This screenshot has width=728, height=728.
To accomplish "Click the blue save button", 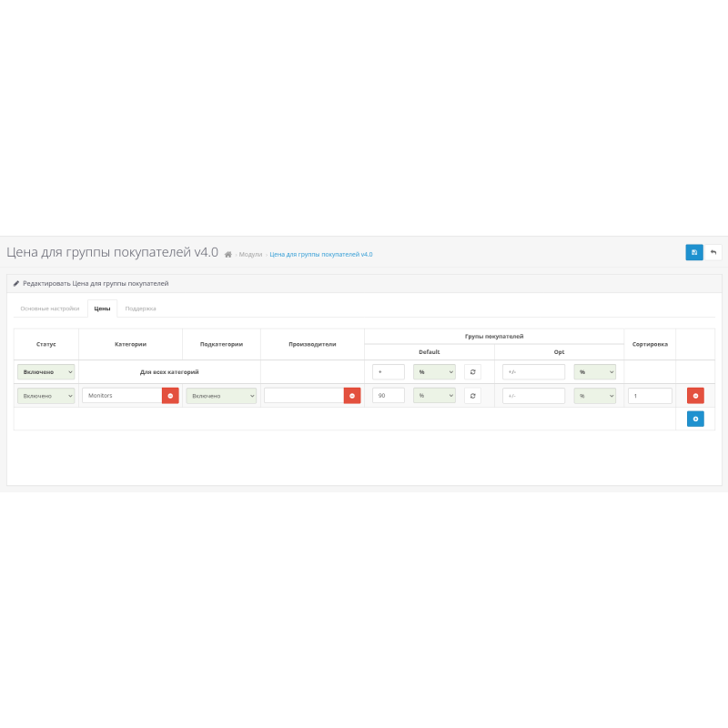I will point(694,252).
